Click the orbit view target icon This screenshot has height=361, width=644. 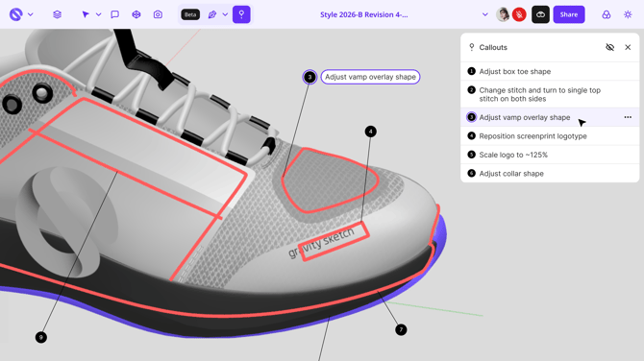click(x=136, y=14)
